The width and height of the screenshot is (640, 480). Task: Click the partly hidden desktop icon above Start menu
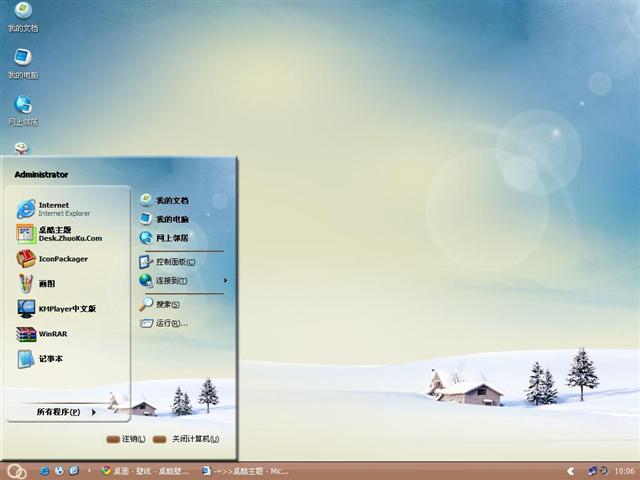point(22,149)
